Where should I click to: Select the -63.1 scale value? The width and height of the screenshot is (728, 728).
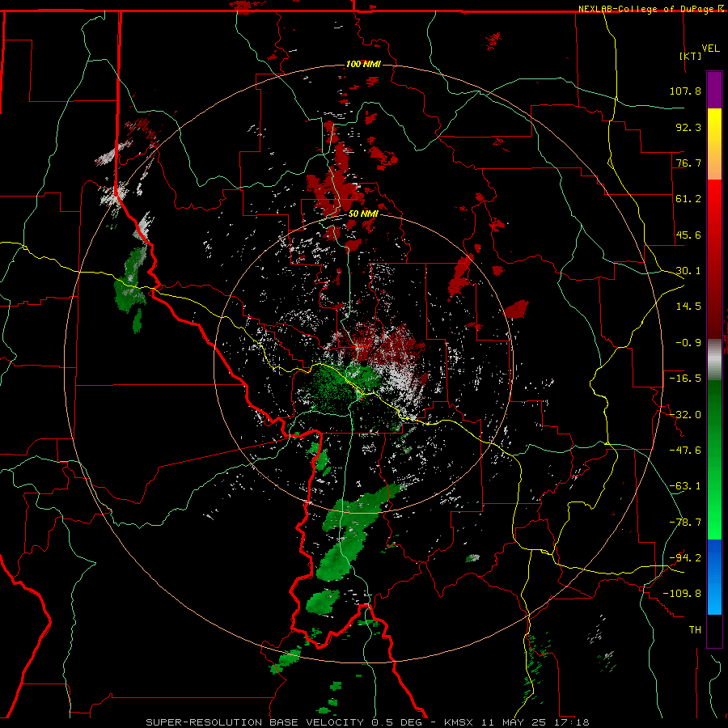685,486
